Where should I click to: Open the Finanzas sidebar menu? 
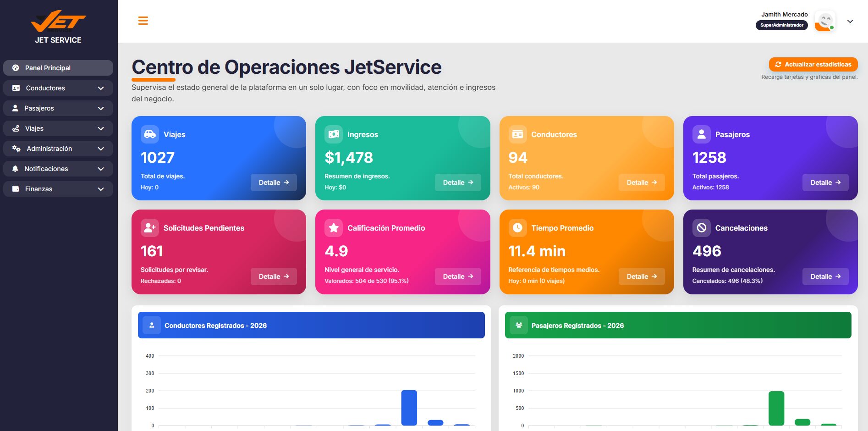58,189
